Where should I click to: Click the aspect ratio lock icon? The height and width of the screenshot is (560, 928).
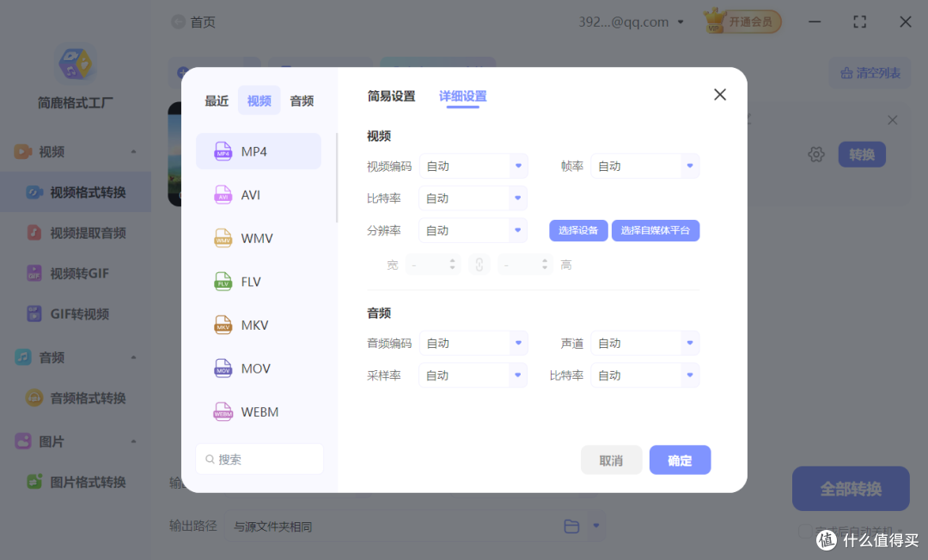pos(479,265)
